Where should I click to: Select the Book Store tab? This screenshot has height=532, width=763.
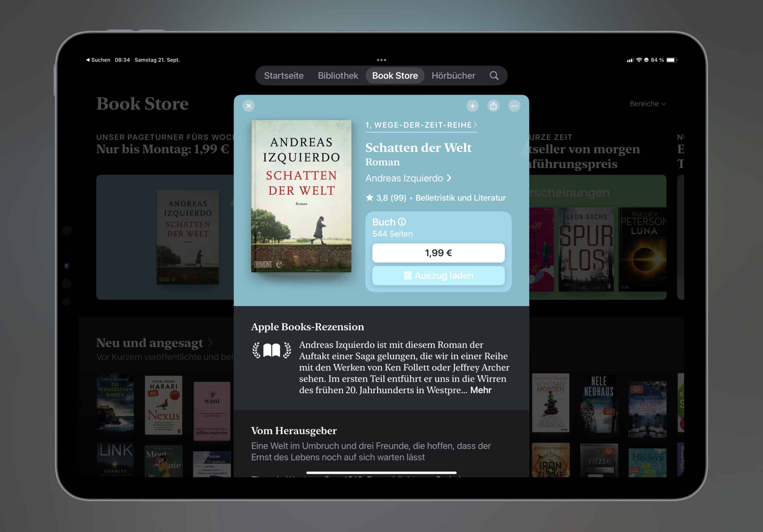[x=395, y=76]
